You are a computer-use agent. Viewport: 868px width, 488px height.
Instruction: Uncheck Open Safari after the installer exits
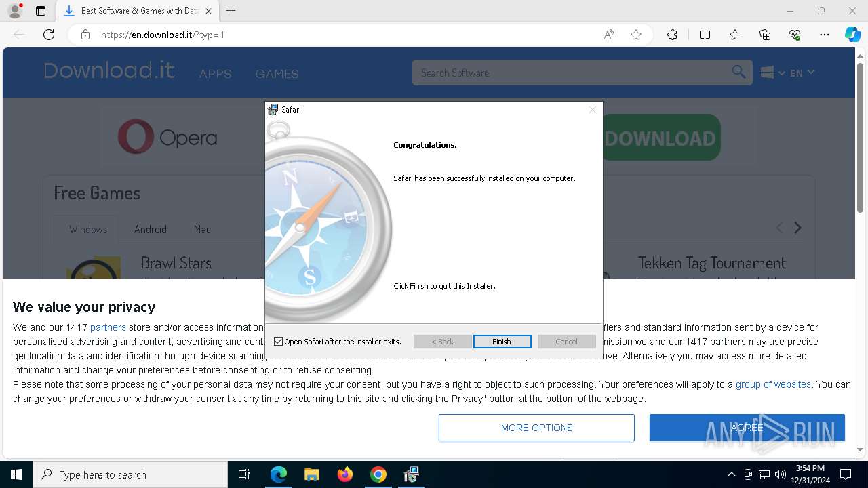[278, 342]
